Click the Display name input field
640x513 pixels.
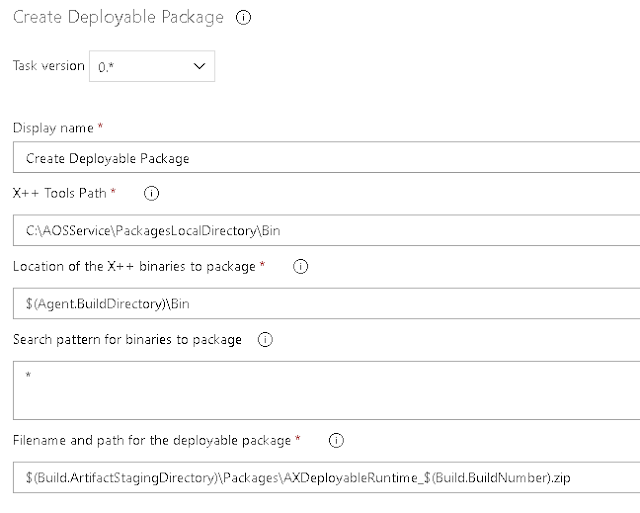click(x=327, y=158)
